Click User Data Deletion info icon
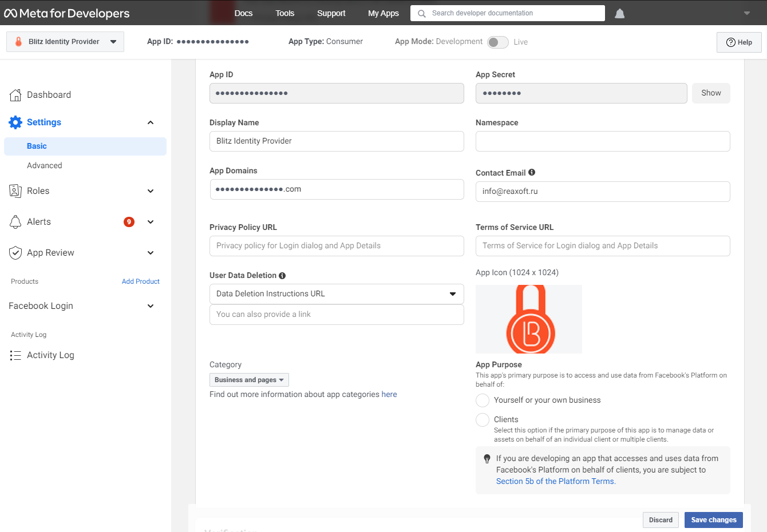Image resolution: width=767 pixels, height=532 pixels. pyautogui.click(x=282, y=275)
